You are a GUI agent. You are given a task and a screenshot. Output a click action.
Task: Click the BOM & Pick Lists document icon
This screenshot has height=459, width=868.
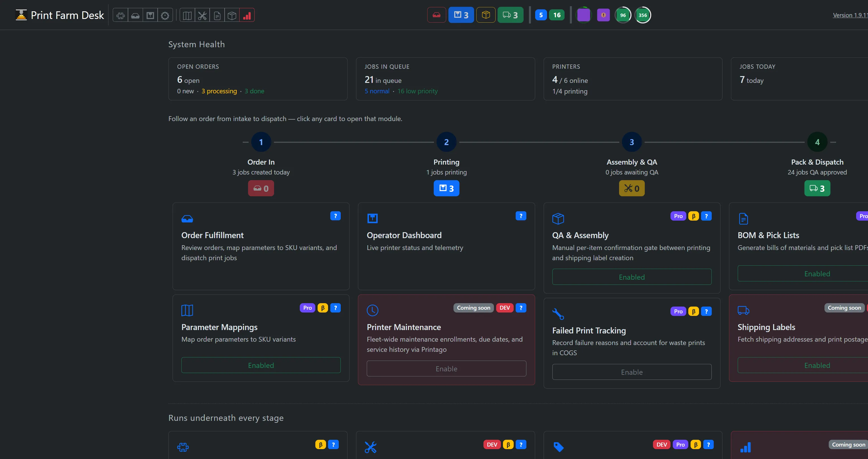[x=743, y=219]
